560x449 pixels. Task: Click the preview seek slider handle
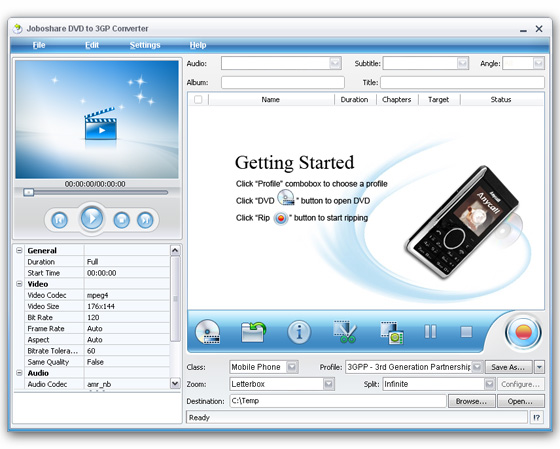click(x=29, y=193)
